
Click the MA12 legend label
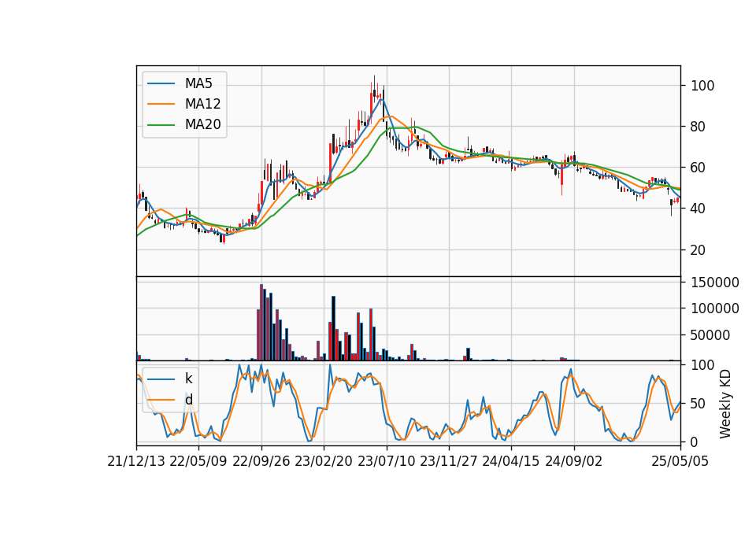202,104
